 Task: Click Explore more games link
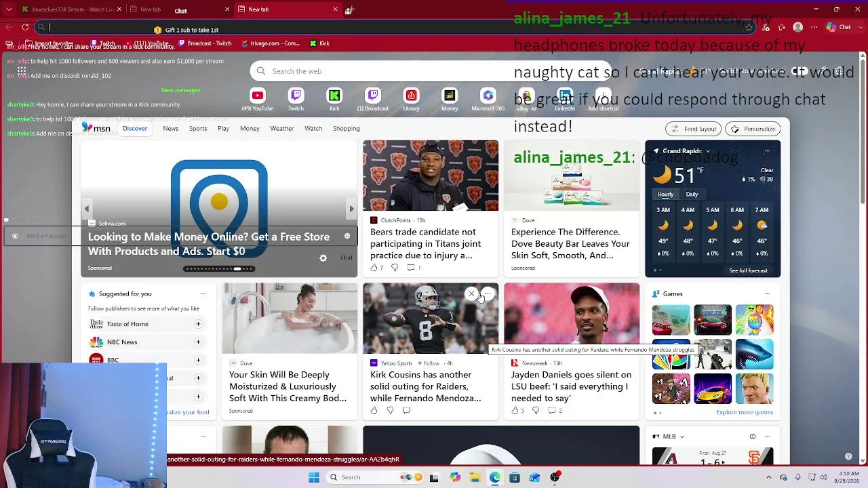click(x=745, y=412)
